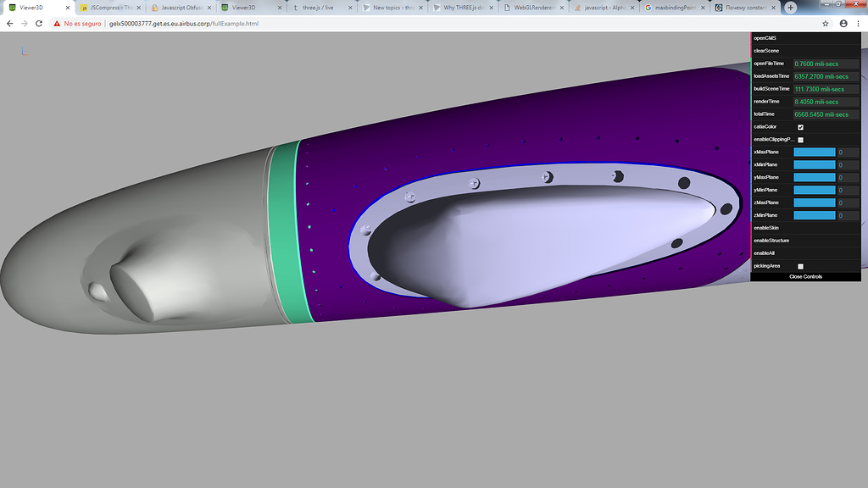This screenshot has width=868, height=488.
Task: Click the back navigation arrow
Action: pyautogui.click(x=9, y=25)
